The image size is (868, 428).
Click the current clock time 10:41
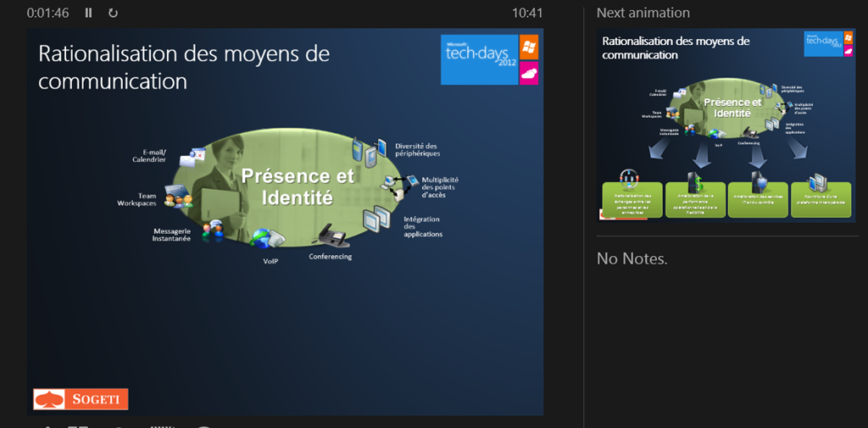(x=527, y=13)
